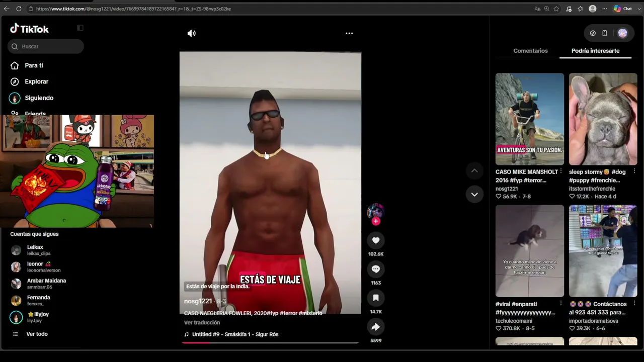644x362 pixels.
Task: Open the browser media control icon
Action: (x=569, y=9)
